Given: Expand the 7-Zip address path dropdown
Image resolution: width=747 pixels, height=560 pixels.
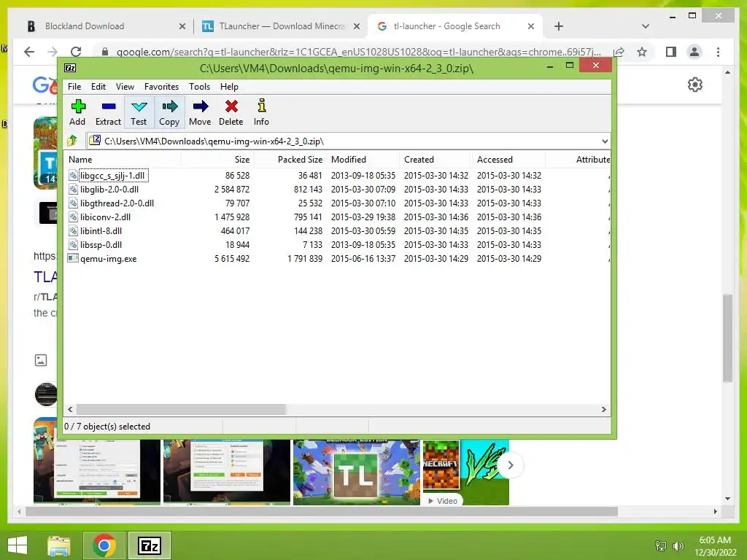Looking at the screenshot, I should [605, 141].
